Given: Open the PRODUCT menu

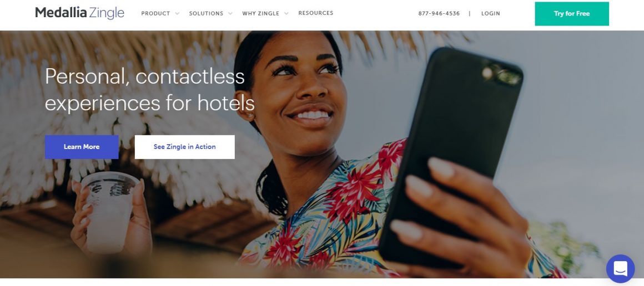Looking at the screenshot, I should (155, 13).
